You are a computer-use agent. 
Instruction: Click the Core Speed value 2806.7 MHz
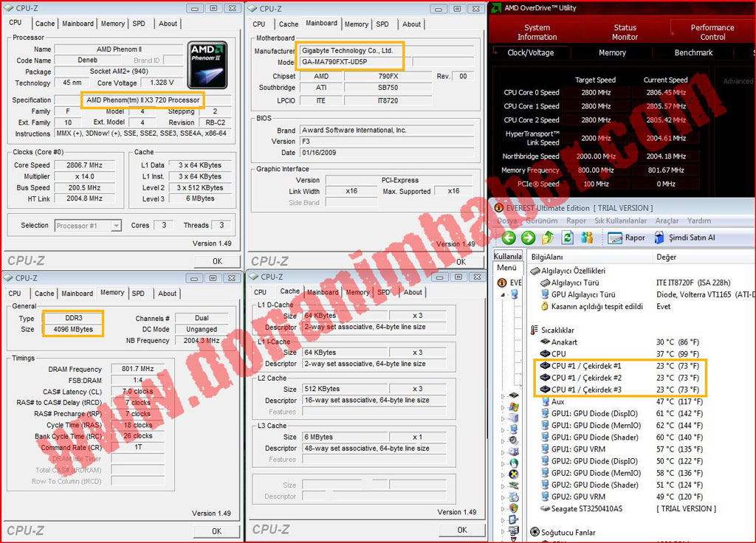(84, 165)
